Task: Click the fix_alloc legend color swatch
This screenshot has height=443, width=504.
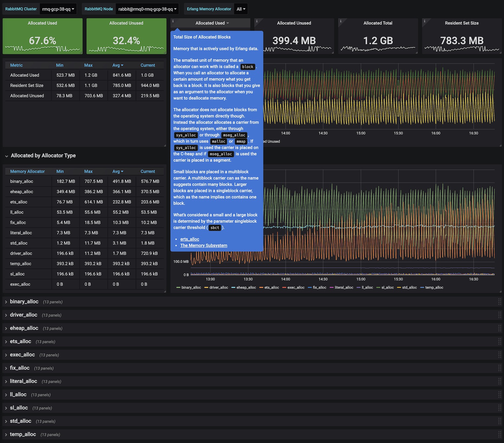Action: click(310, 287)
